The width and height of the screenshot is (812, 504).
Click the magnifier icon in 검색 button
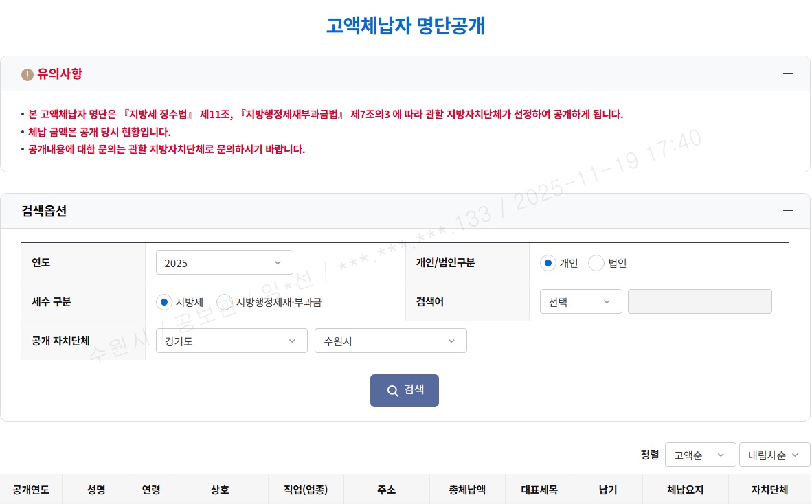(x=393, y=391)
